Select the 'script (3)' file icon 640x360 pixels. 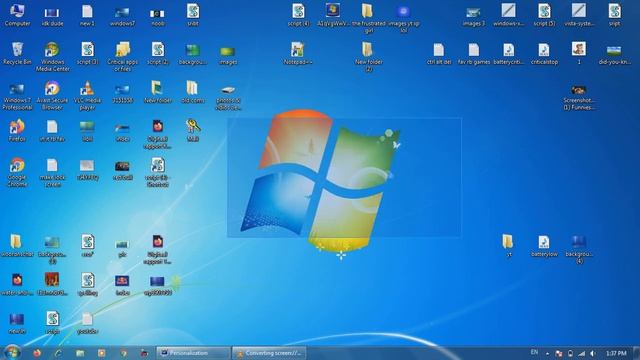tap(87, 53)
